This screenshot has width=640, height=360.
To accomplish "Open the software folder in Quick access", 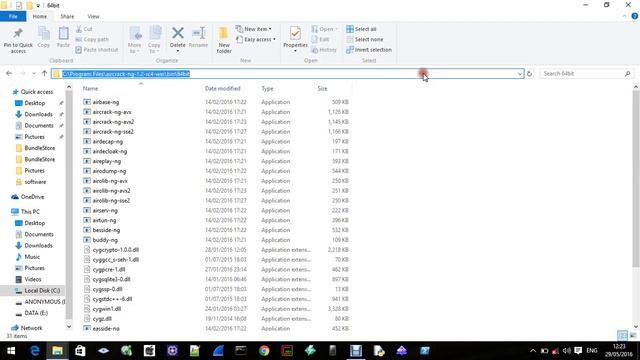I will coord(31,182).
